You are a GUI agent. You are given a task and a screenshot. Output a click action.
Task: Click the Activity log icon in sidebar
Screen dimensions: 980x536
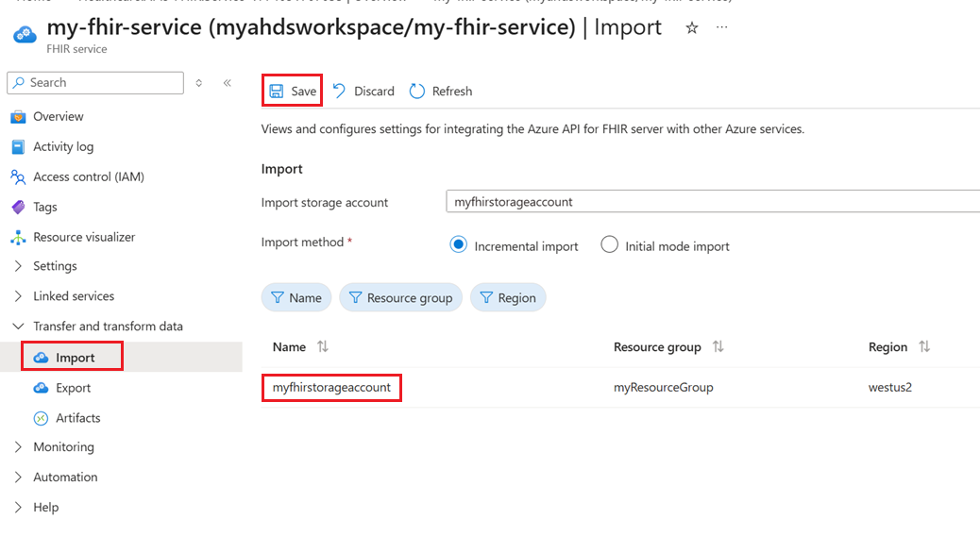(x=18, y=146)
